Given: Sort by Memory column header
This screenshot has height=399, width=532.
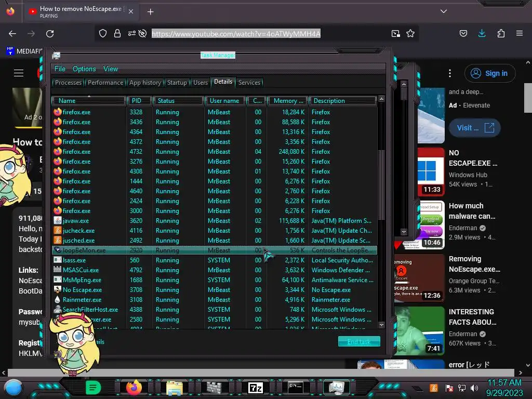Looking at the screenshot, I should [x=287, y=101].
